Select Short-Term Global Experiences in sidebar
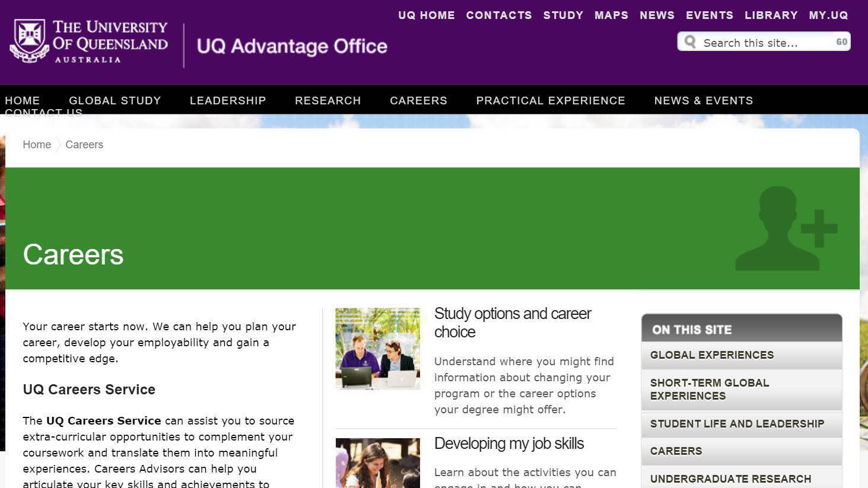The width and height of the screenshot is (868, 488). click(709, 389)
